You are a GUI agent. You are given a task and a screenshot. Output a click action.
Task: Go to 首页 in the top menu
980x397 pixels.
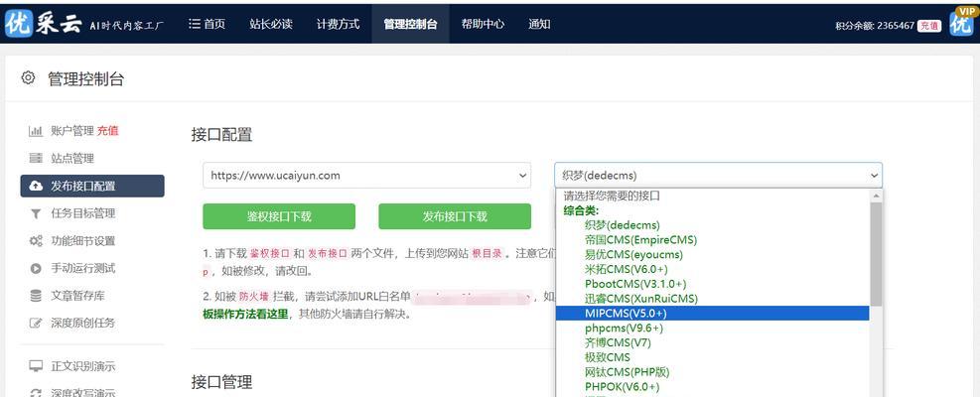pos(214,24)
